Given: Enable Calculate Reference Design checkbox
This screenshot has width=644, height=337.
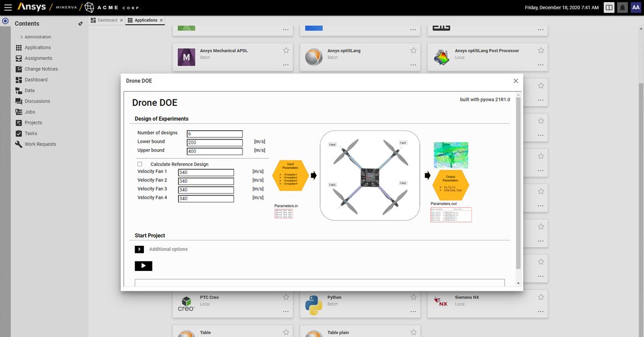Looking at the screenshot, I should (x=140, y=164).
